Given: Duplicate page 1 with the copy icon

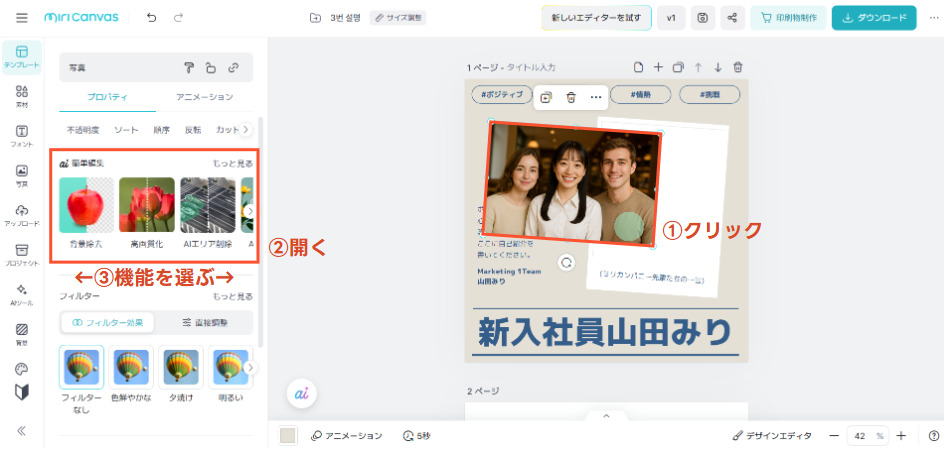Looking at the screenshot, I should coord(678,67).
